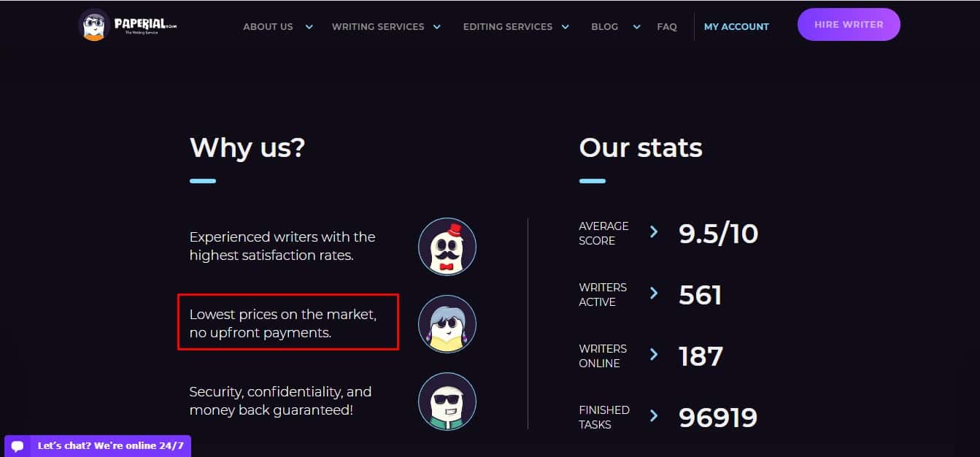Click the arrow beside Finished Tasks
This screenshot has width=980, height=457.
coord(654,416)
